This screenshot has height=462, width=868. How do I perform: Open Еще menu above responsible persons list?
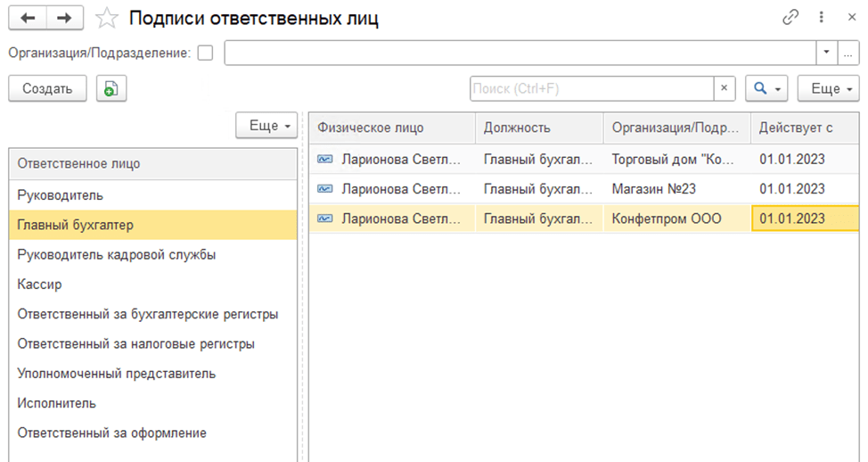[266, 126]
